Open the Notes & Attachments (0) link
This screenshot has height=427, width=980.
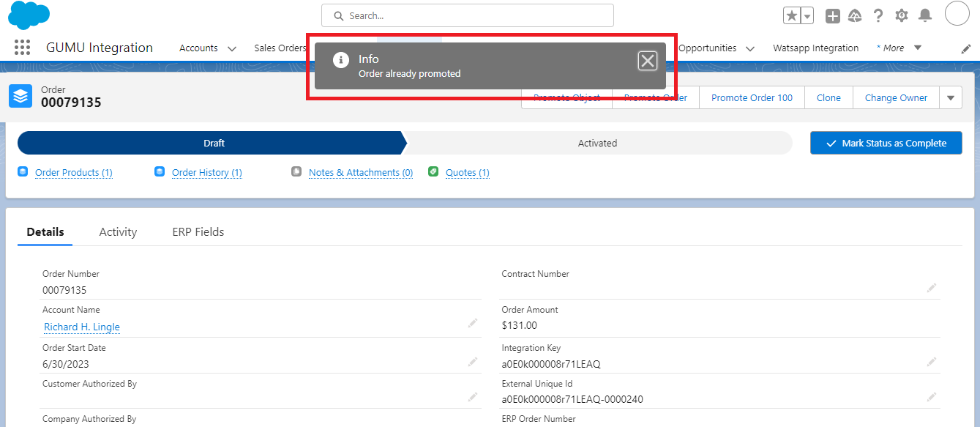click(x=361, y=173)
